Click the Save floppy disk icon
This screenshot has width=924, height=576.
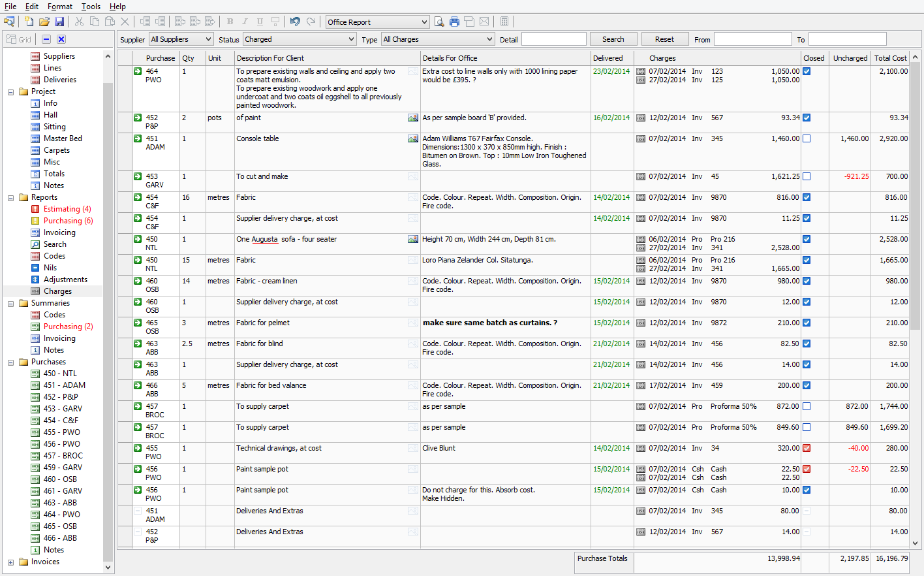pyautogui.click(x=59, y=22)
